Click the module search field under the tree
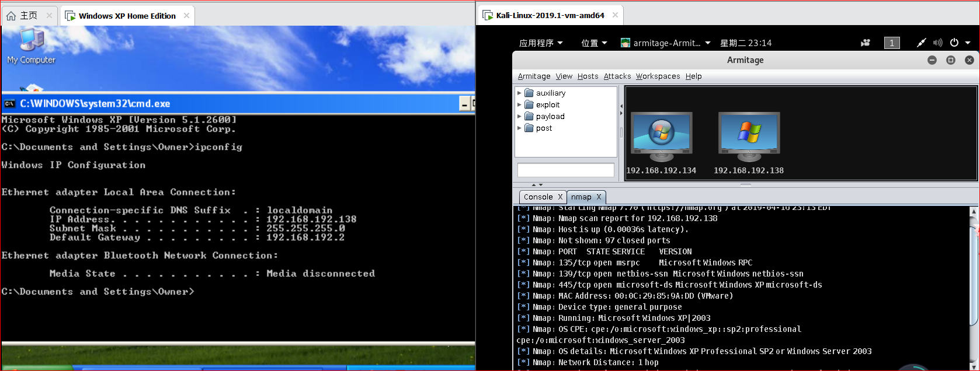 [565, 170]
